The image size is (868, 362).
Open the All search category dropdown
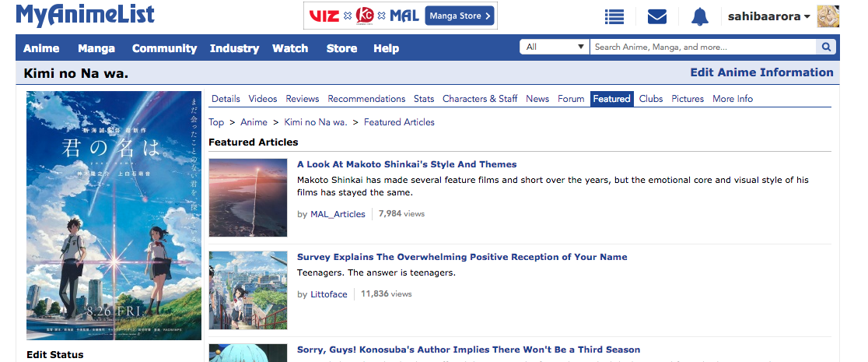555,47
